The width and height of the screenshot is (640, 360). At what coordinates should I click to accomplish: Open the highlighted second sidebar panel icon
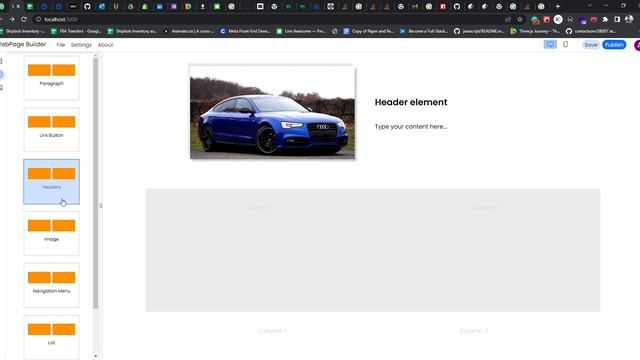pos(1,74)
